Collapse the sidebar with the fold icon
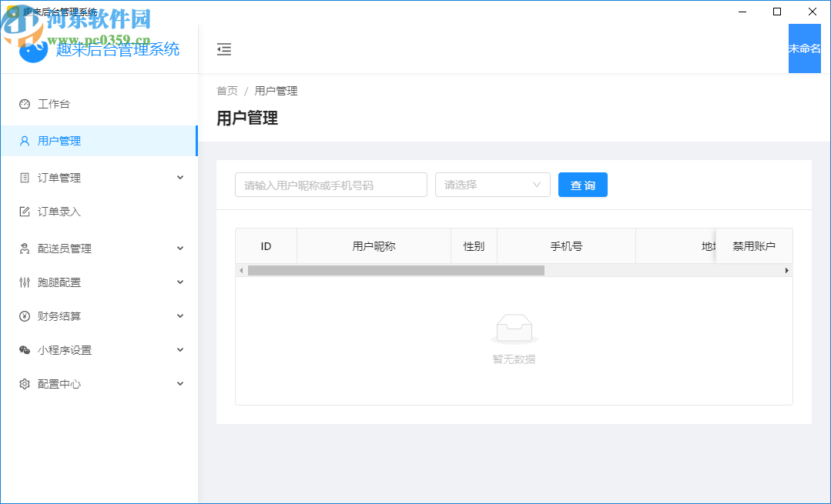This screenshot has width=831, height=504. pos(224,48)
